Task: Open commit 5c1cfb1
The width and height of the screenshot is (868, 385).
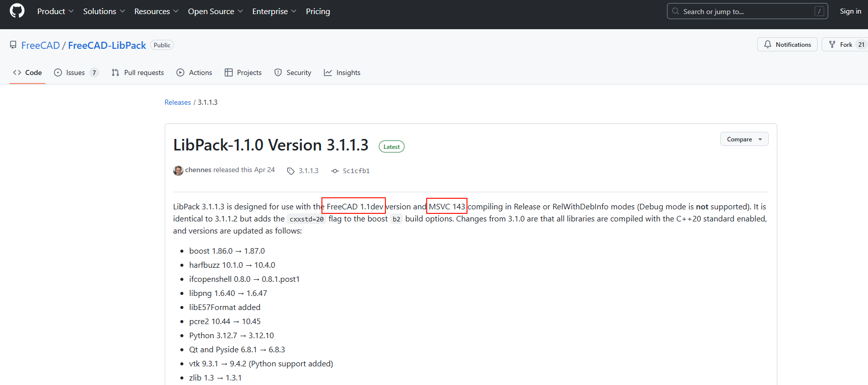Action: [x=351, y=171]
